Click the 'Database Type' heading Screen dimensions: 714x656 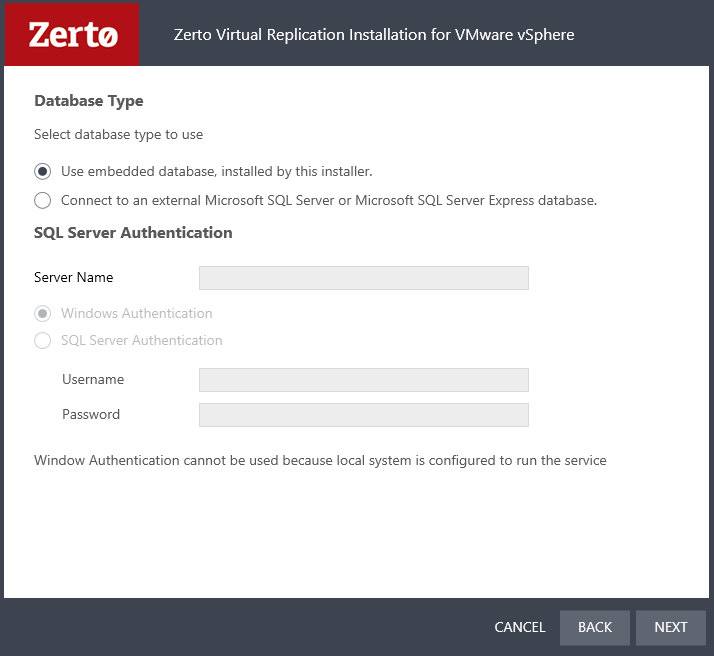pyautogui.click(x=89, y=101)
